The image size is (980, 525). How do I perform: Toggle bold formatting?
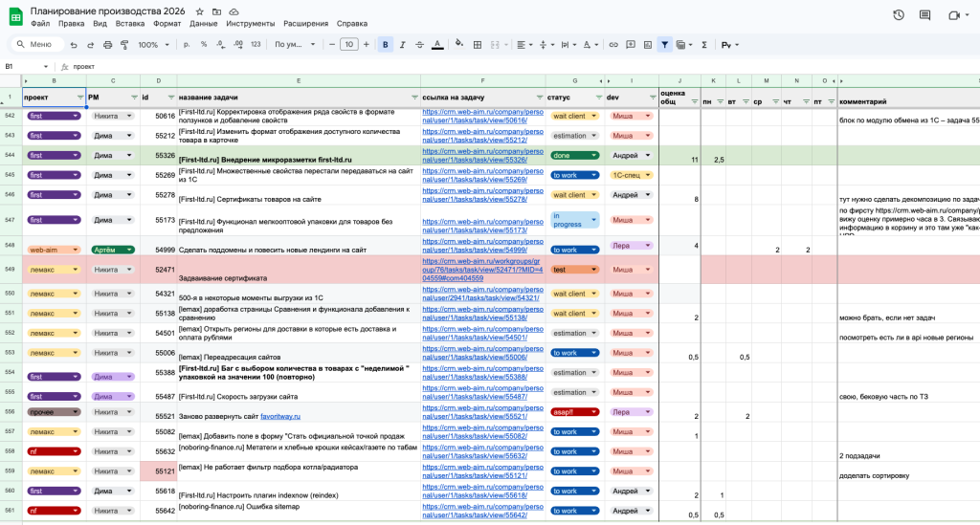[x=385, y=45]
